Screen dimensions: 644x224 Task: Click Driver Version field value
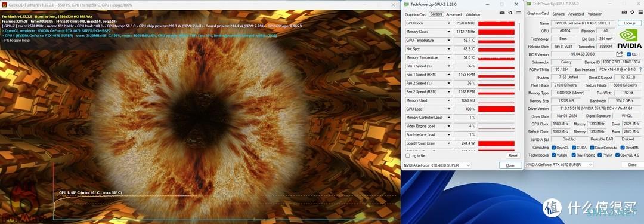(596, 109)
